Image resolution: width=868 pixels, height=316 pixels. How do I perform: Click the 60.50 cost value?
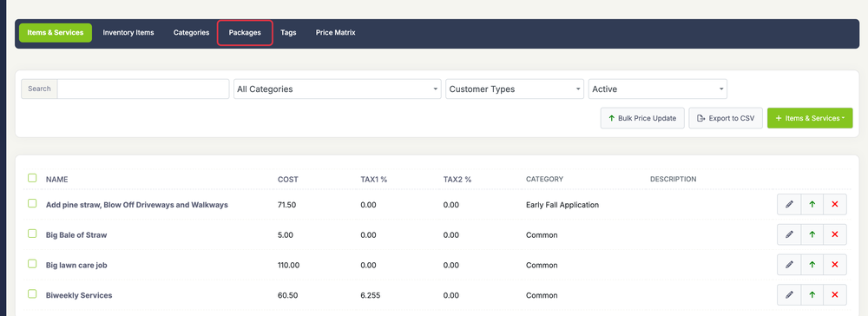[x=288, y=295]
